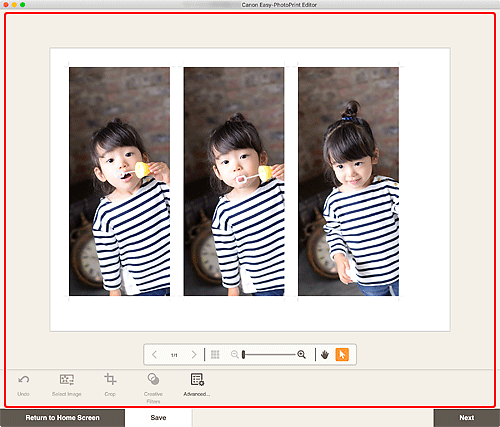
Task: Click the zoom slider handle
Action: pos(244,355)
